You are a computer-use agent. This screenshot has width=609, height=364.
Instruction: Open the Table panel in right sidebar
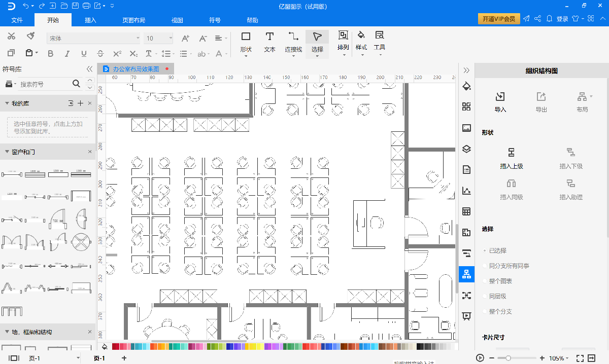click(467, 211)
